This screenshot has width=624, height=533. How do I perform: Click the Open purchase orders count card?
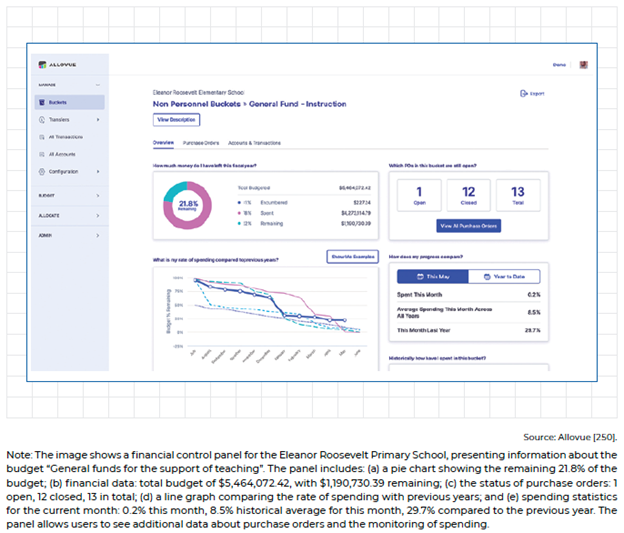point(419,194)
